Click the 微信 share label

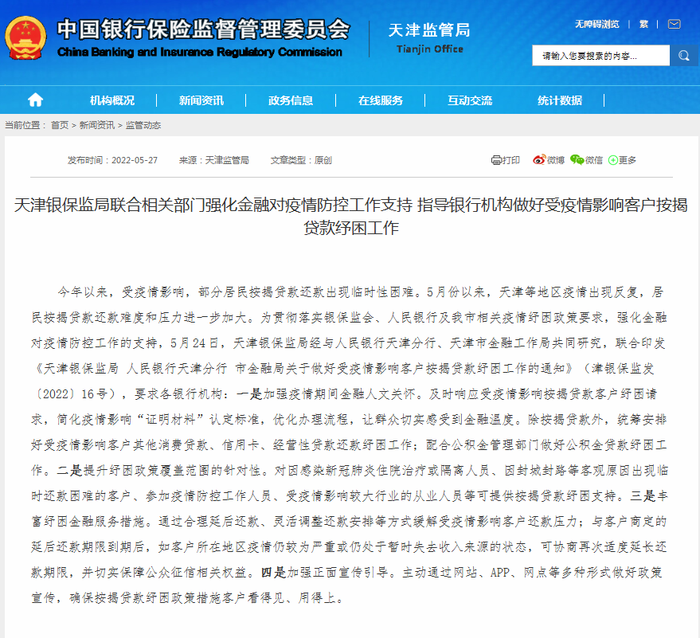point(594,160)
